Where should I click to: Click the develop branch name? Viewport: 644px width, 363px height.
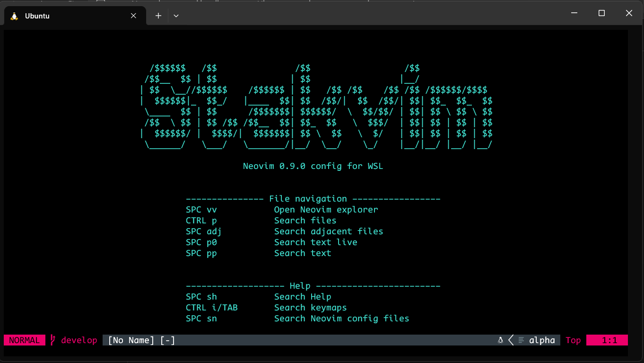point(79,340)
